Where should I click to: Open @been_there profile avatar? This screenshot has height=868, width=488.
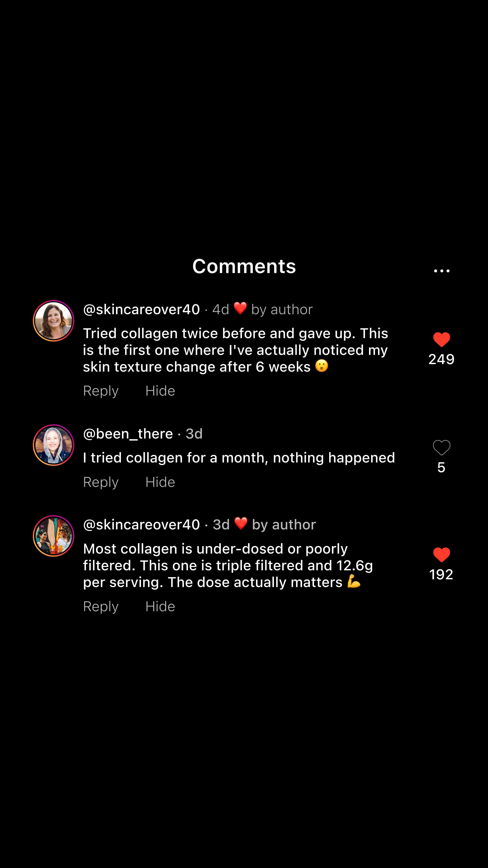click(54, 445)
